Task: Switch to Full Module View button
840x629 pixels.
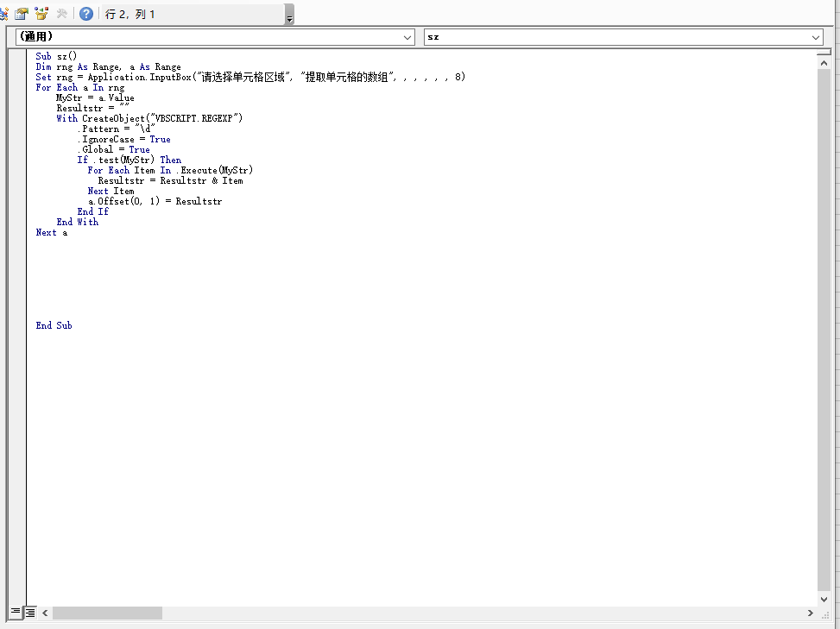Action: pos(29,613)
